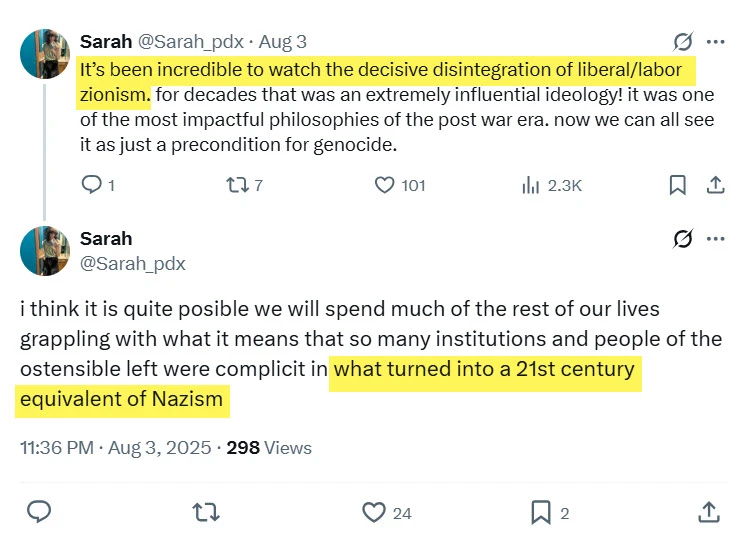Bookmark the first tweet

(x=677, y=185)
